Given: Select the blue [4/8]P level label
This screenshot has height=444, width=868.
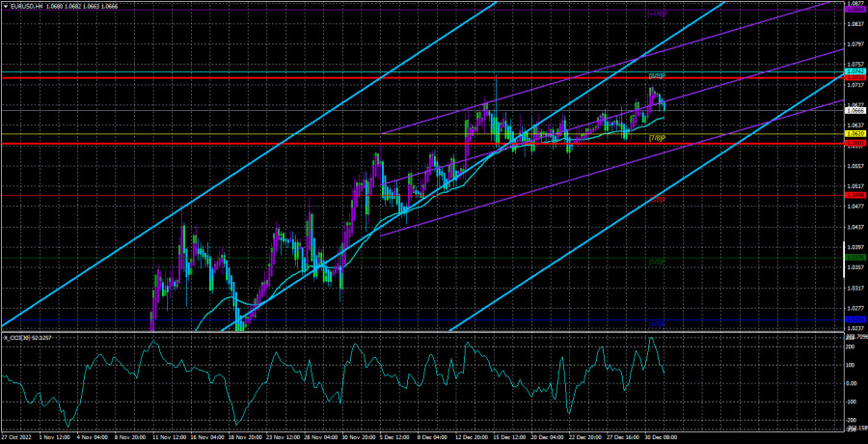Looking at the screenshot, I should (x=657, y=323).
